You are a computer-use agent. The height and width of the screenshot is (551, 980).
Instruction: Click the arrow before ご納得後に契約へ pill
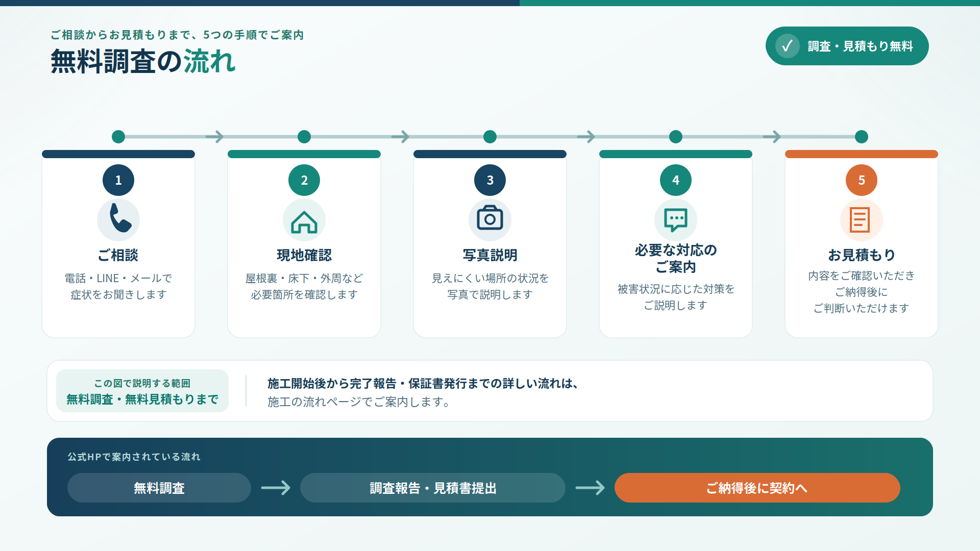[590, 488]
